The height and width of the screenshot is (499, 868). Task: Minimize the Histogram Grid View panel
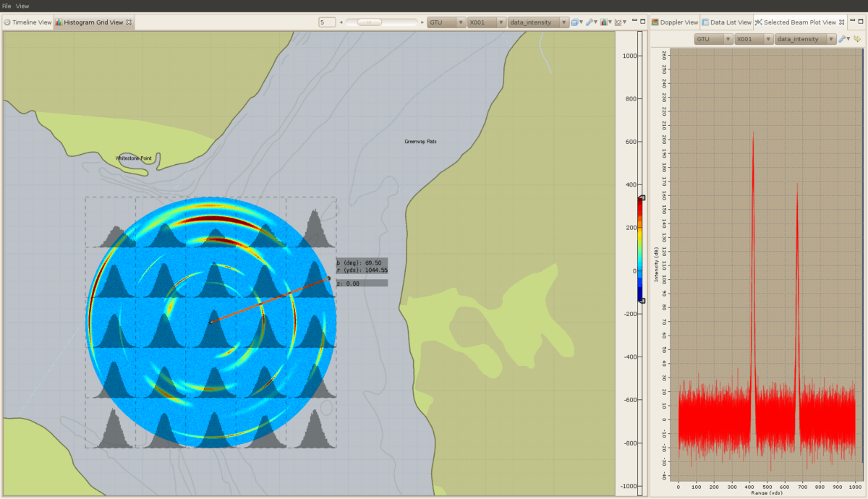634,21
